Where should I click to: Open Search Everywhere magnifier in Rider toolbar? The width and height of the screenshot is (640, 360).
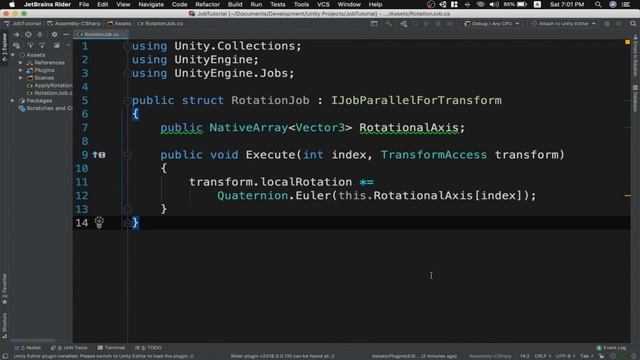coord(633,24)
